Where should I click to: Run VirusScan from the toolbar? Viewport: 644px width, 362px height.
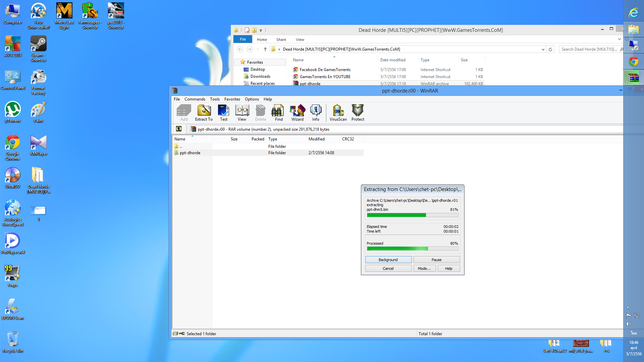tap(338, 113)
